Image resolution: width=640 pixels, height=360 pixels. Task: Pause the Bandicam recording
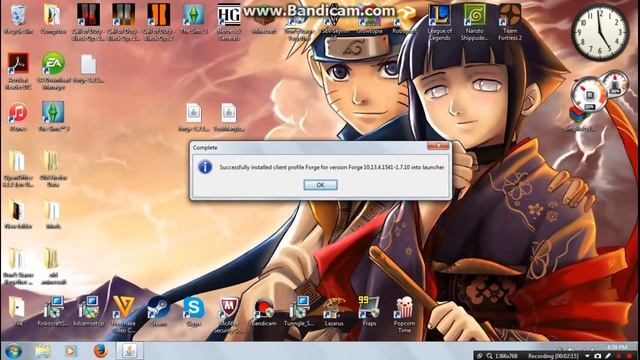(x=618, y=356)
